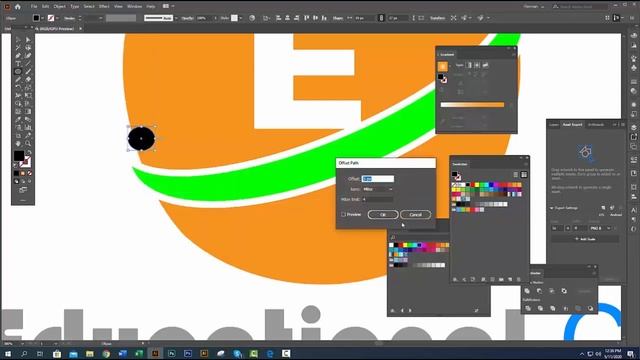The width and height of the screenshot is (640, 360).
Task: Open the Window menu
Action: 134,7
